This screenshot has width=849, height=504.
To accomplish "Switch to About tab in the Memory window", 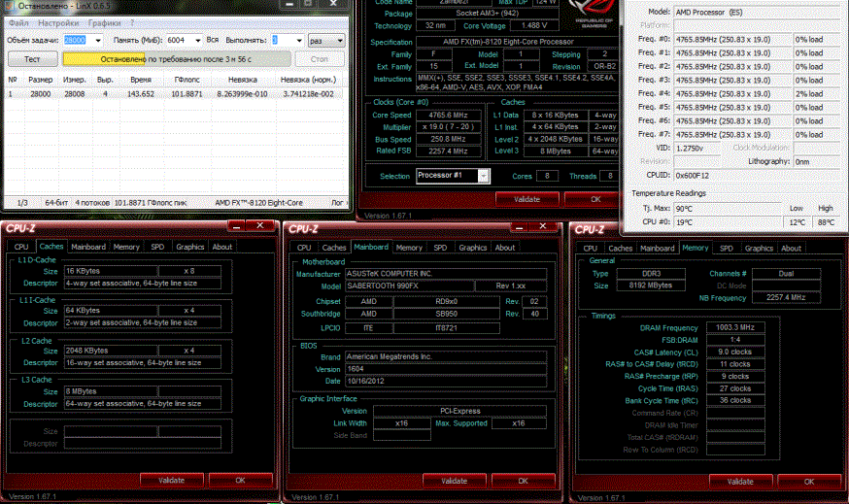I will click(791, 248).
